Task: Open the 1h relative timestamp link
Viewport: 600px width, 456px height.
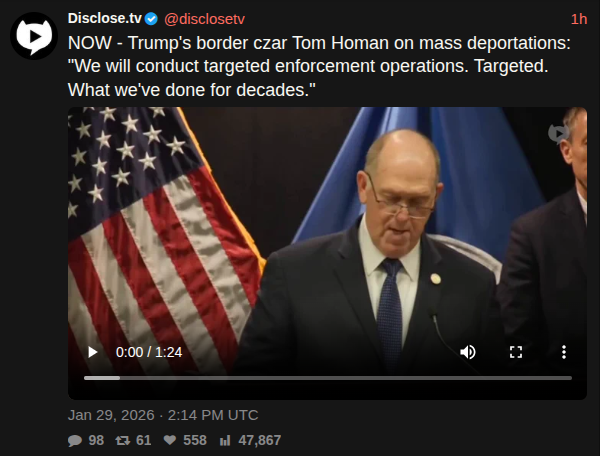Action: coord(579,19)
